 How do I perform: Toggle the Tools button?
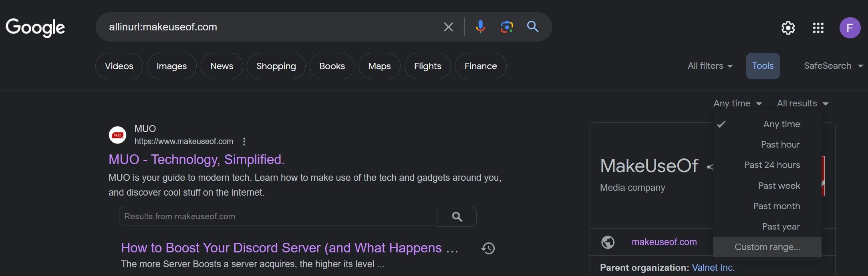[x=763, y=66]
